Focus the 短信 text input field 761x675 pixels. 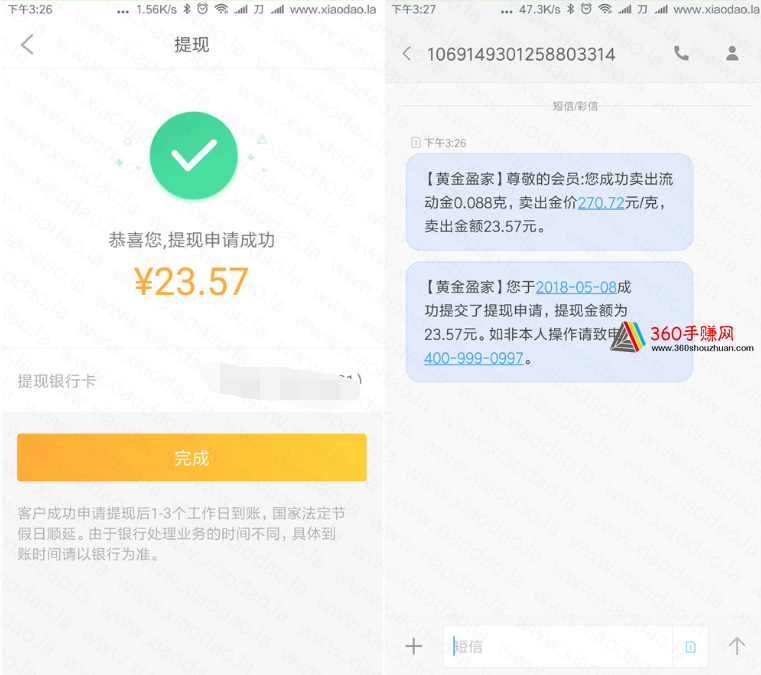tap(557, 646)
